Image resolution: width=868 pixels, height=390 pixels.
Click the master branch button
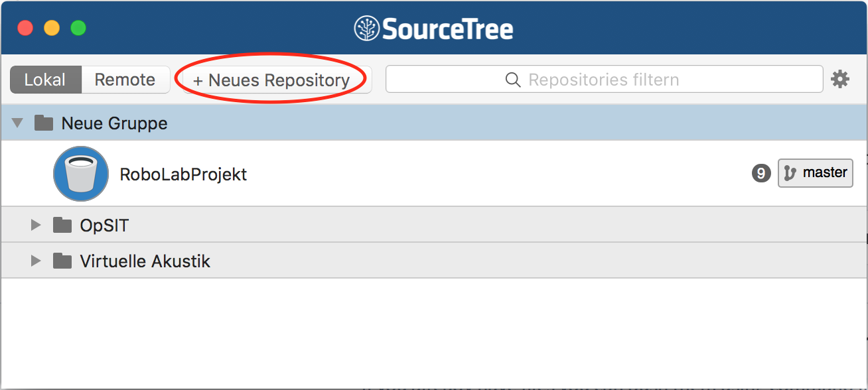click(815, 173)
